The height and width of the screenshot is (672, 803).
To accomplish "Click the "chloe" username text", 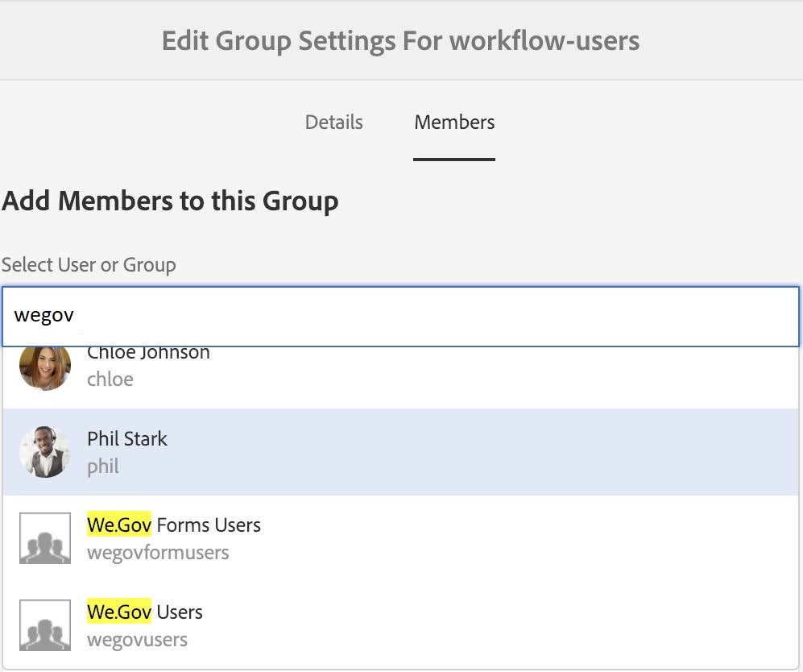I will [110, 380].
